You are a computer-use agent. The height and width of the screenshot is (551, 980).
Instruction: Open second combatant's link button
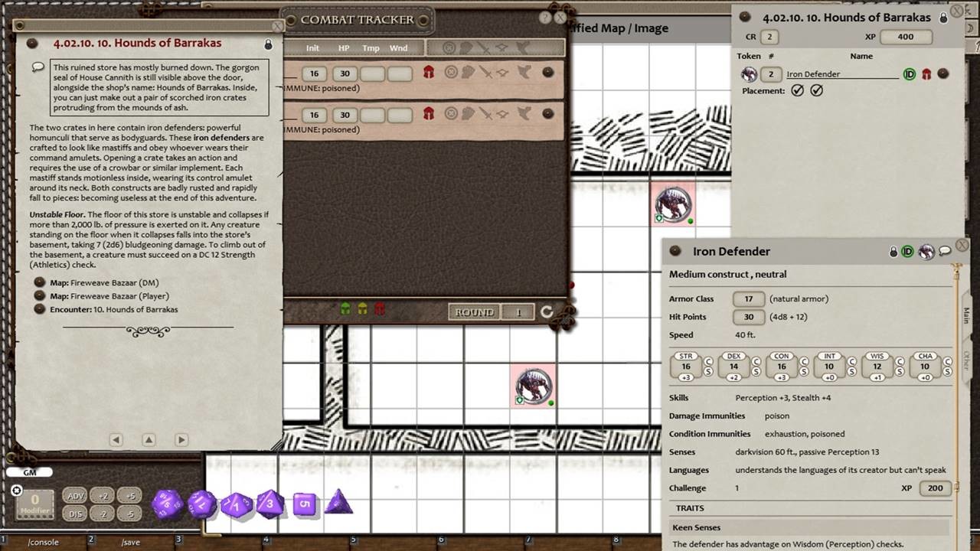click(547, 114)
